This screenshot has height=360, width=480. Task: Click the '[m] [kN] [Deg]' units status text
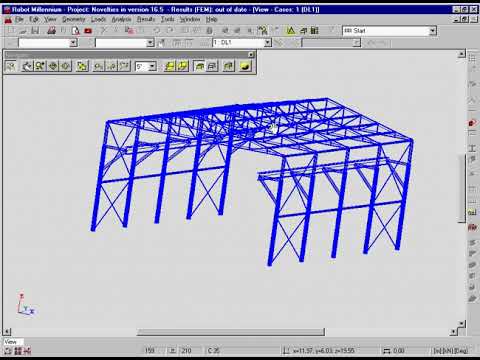coord(451,351)
